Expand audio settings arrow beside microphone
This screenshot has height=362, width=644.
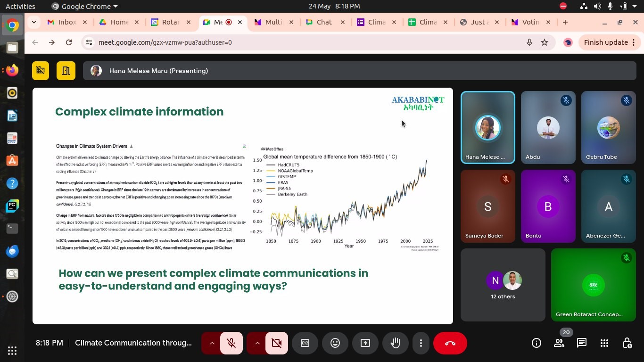[x=212, y=343]
